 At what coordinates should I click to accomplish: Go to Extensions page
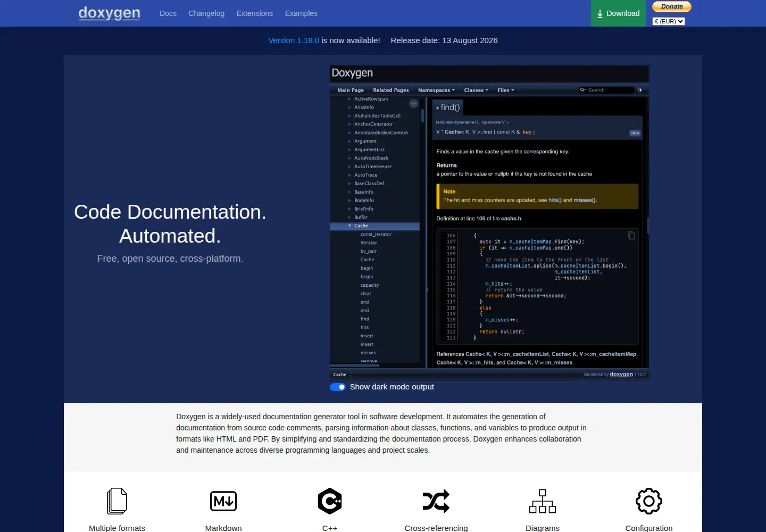tap(255, 13)
